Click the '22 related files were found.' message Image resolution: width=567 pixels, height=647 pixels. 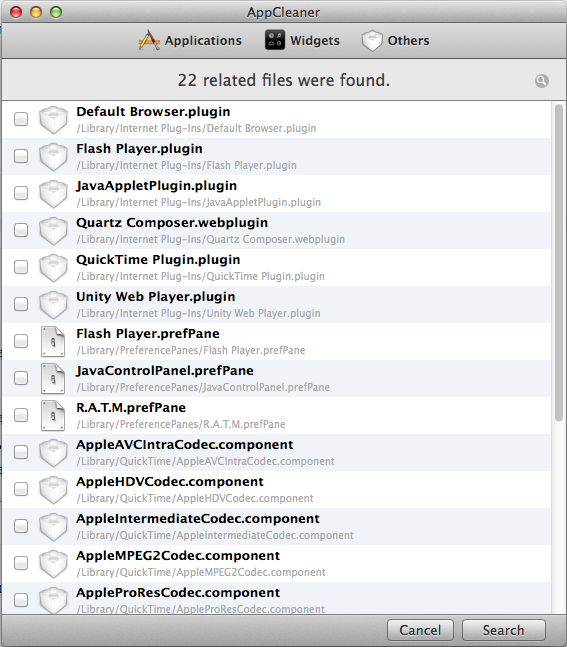click(284, 80)
